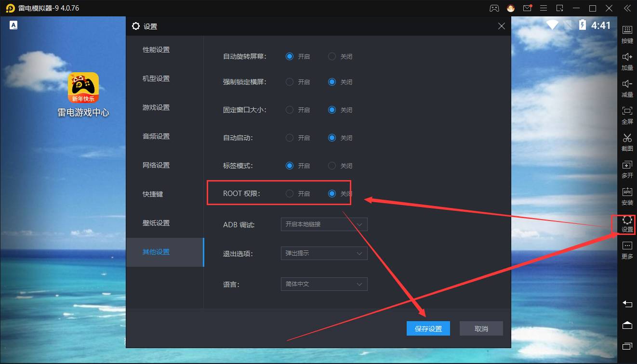The height and width of the screenshot is (364, 637).
Task: Expand the ADB 调试 dropdown
Action: tap(324, 224)
